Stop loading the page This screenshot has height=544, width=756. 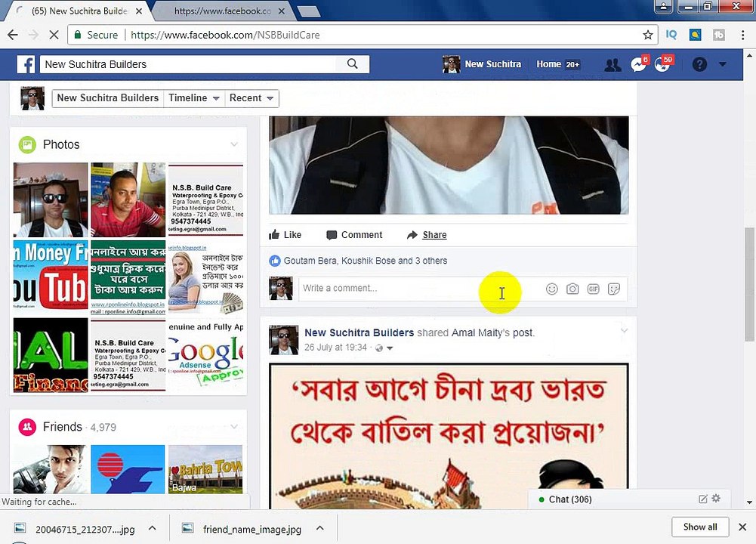coord(54,35)
